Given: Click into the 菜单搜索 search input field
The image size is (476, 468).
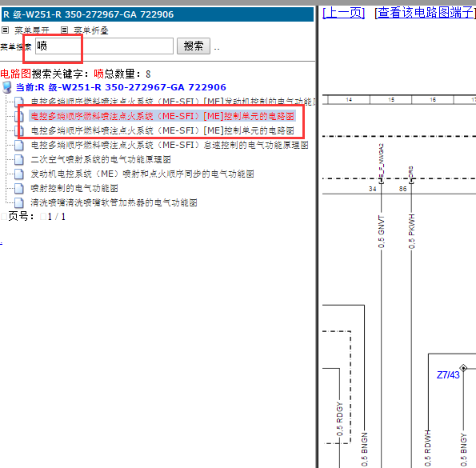Looking at the screenshot, I should pyautogui.click(x=104, y=46).
